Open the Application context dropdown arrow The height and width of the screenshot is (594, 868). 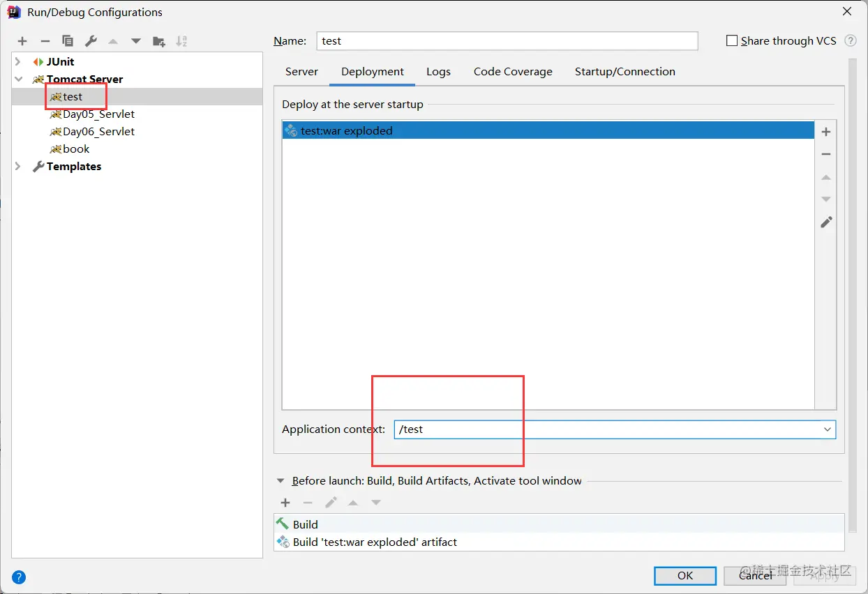point(828,429)
